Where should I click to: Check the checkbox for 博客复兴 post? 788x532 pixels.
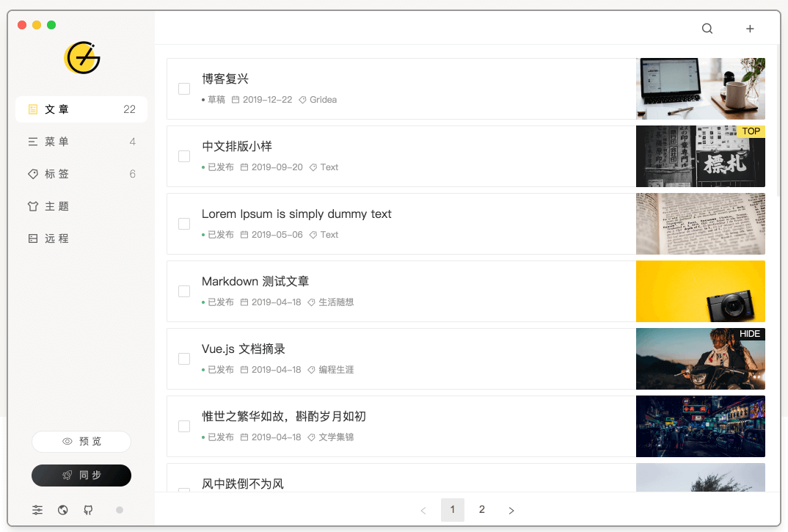pos(183,88)
